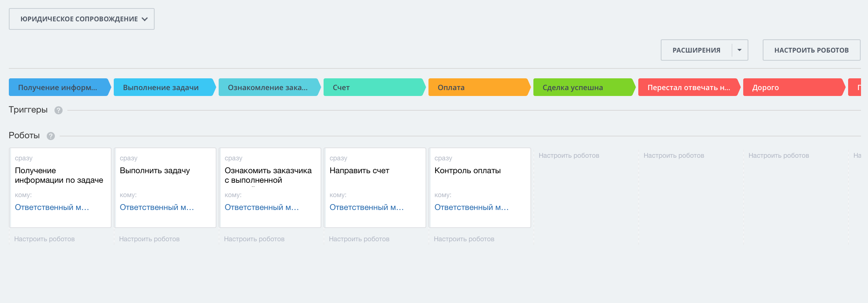Click help icon next to Триггеры

(59, 110)
